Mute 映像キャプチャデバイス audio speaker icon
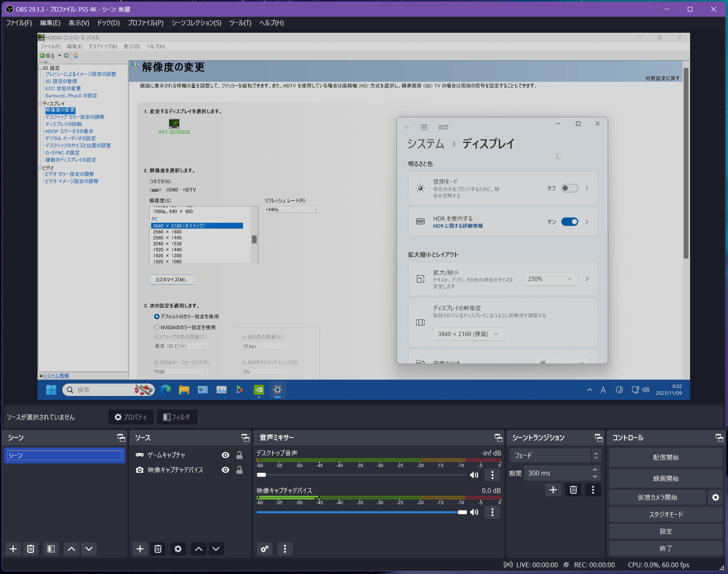728x574 pixels. pos(474,512)
